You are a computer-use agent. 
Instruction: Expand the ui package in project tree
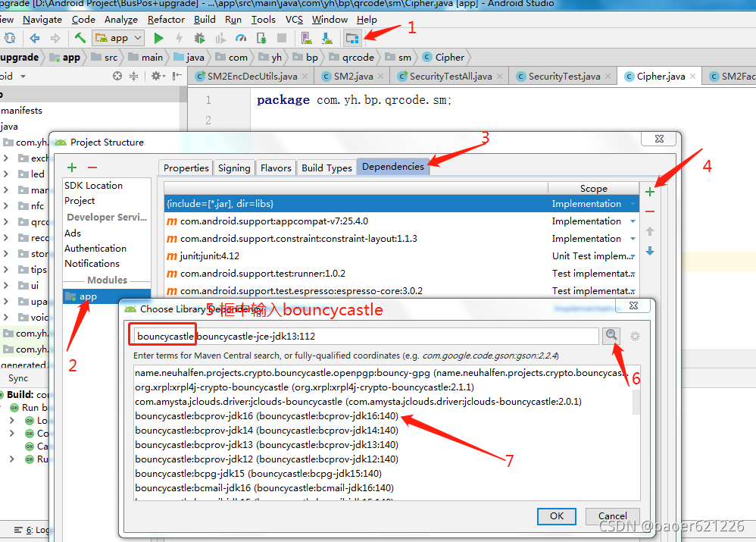6,285
